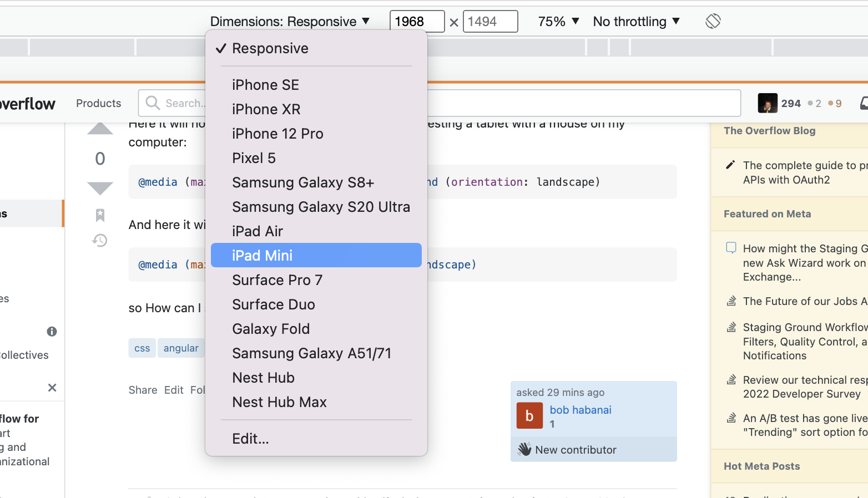Open bob habanai's avatar thumbnail
The image size is (868, 498).
click(x=529, y=416)
